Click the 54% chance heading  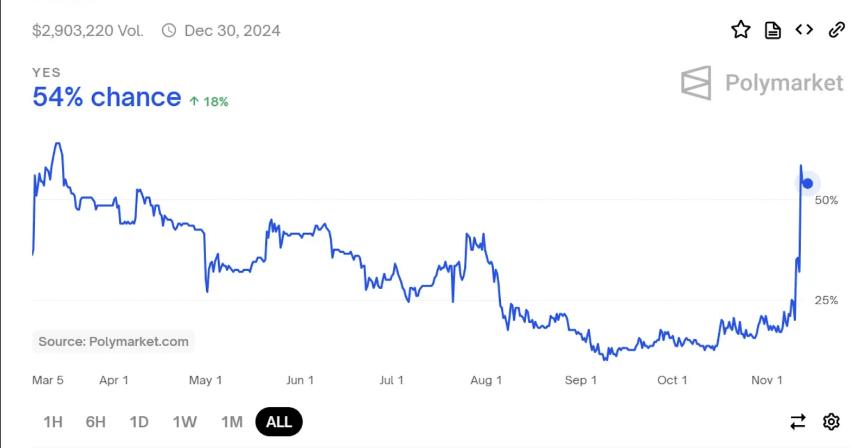pos(106,98)
